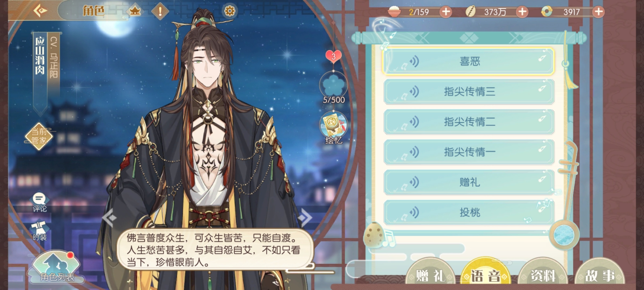The image size is (644, 290).
Task: Switch to previous character arrow
Action: coord(109,217)
